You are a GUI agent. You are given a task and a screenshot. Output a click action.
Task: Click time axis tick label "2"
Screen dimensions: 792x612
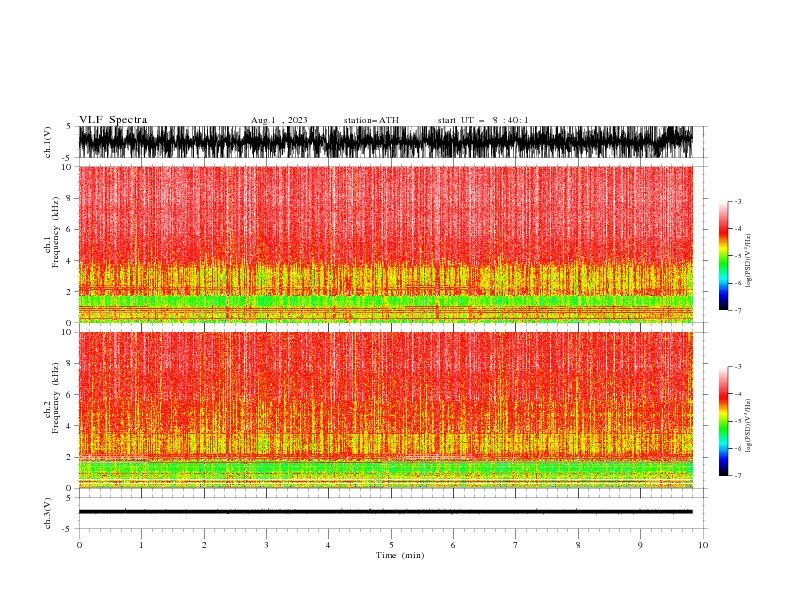(x=204, y=545)
